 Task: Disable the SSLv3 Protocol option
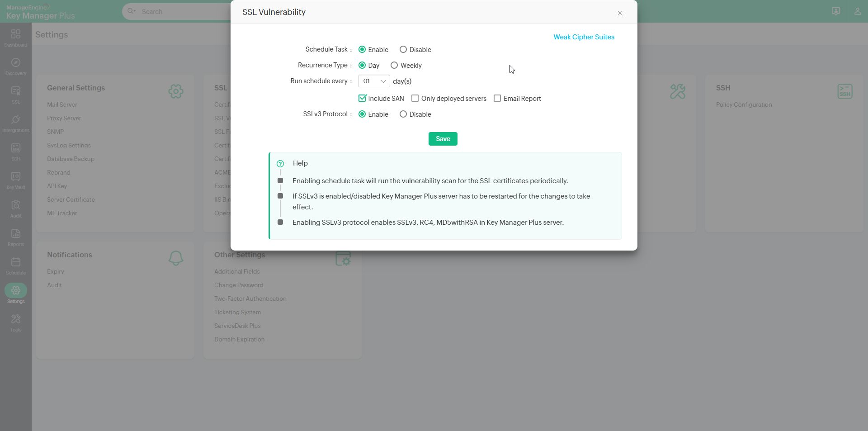[x=403, y=114]
